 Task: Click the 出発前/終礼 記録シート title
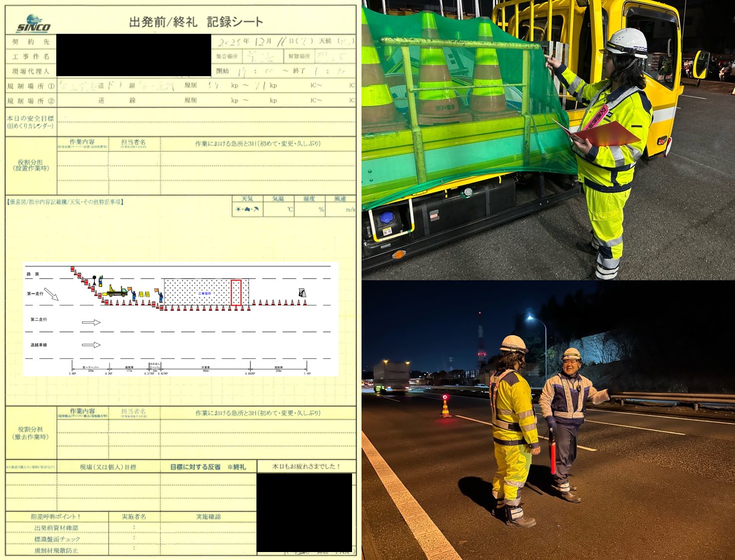(196, 22)
